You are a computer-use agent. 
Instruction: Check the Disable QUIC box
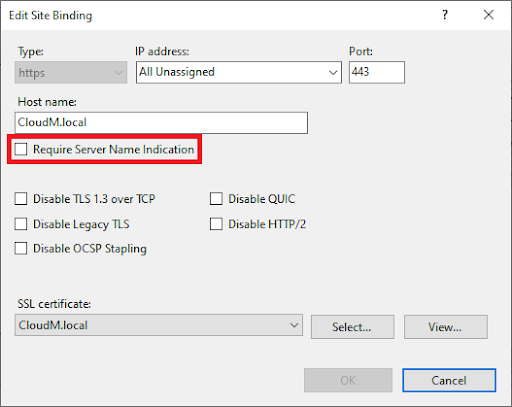coord(216,199)
